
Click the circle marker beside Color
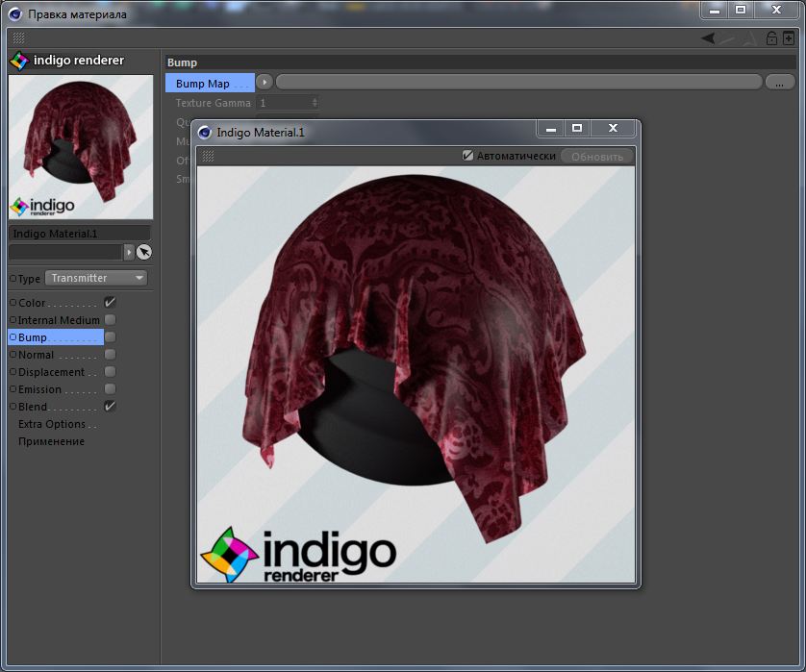(x=13, y=303)
